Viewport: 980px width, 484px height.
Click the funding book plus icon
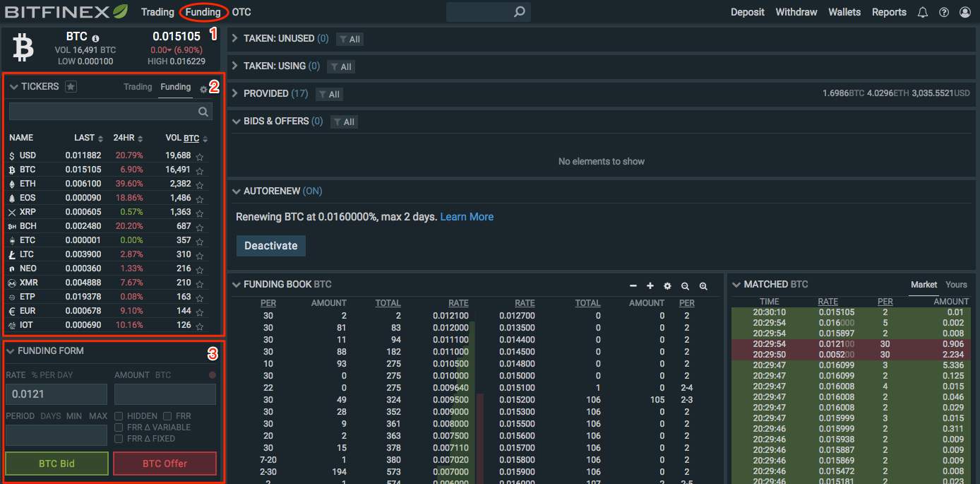click(x=650, y=285)
